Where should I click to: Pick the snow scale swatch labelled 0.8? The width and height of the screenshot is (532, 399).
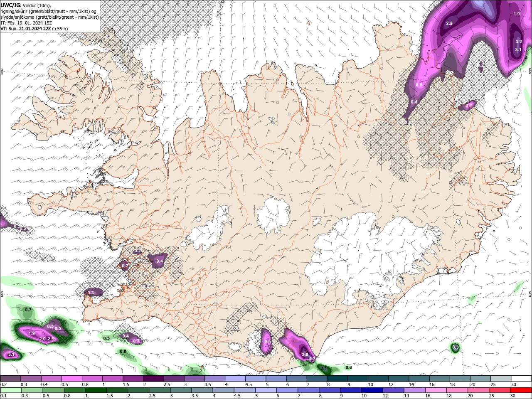coord(92,378)
